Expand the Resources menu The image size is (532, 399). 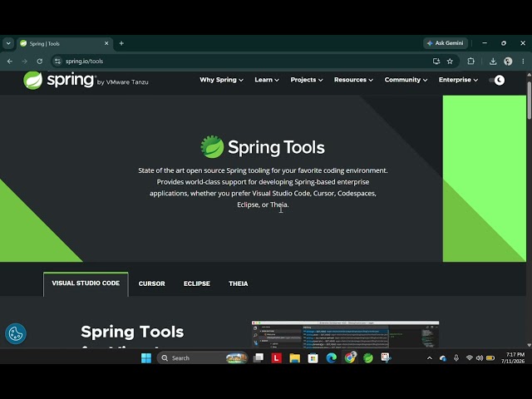point(353,80)
